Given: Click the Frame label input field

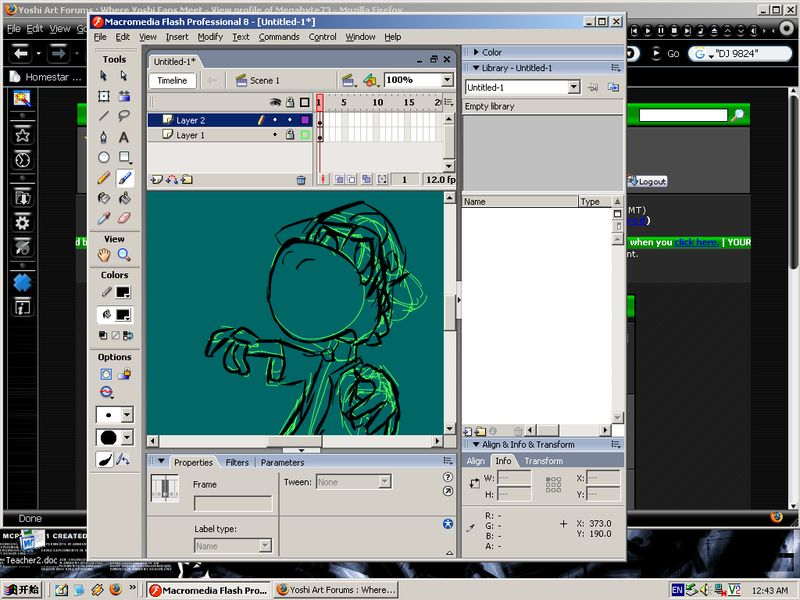Looking at the screenshot, I should (233, 504).
